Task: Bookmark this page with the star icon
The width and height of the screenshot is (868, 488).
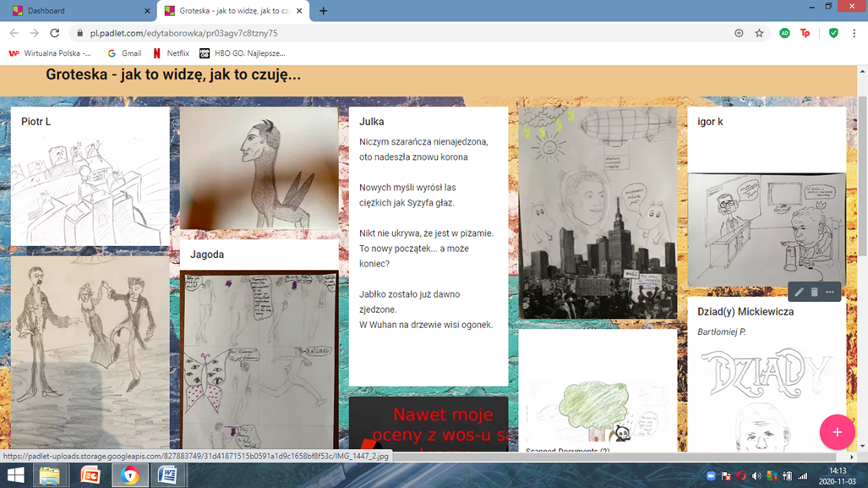Action: pos(759,33)
